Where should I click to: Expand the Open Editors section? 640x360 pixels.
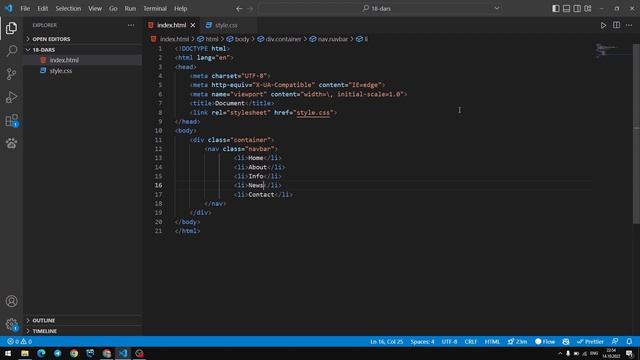click(x=82, y=39)
